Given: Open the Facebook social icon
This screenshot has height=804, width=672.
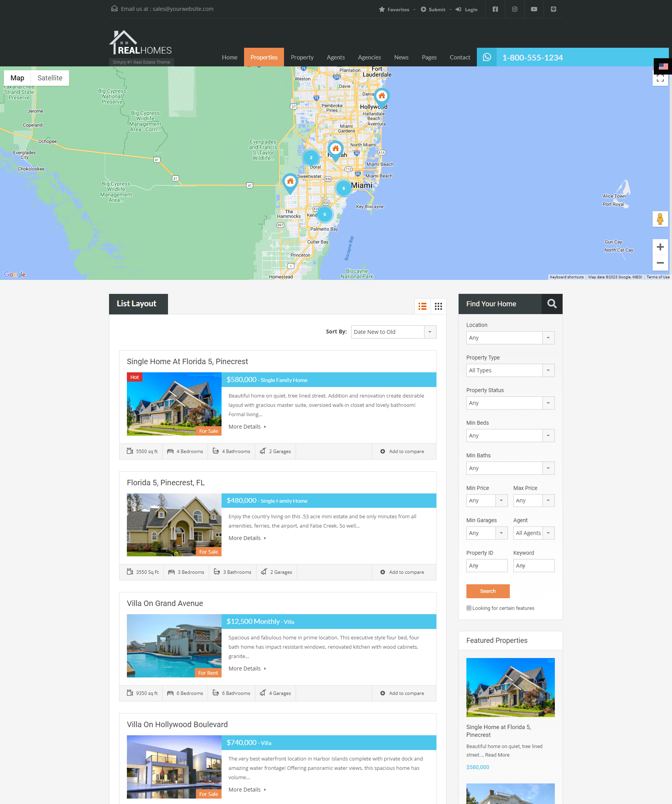Looking at the screenshot, I should [495, 9].
